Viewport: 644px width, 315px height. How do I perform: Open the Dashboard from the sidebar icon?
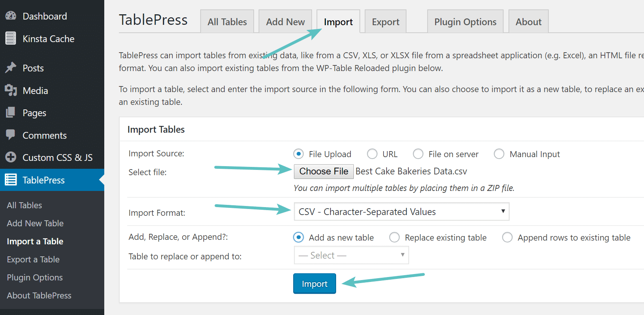click(x=11, y=16)
